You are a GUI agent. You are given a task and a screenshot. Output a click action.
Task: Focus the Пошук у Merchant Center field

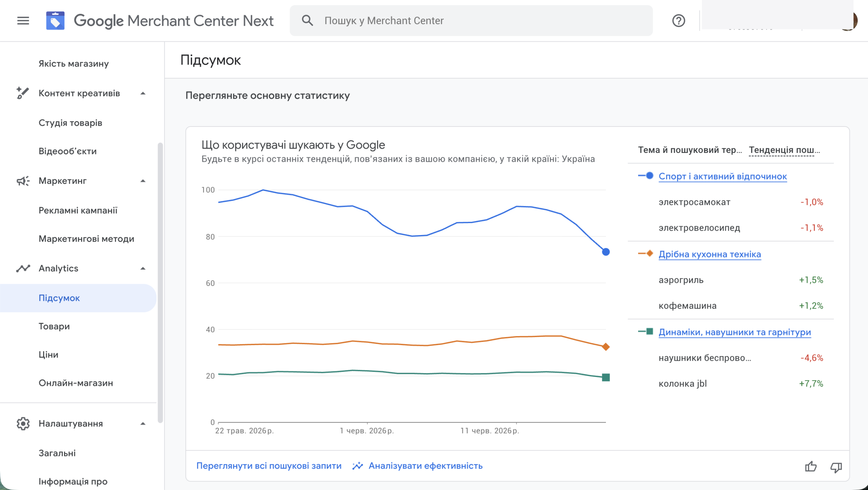[471, 21]
